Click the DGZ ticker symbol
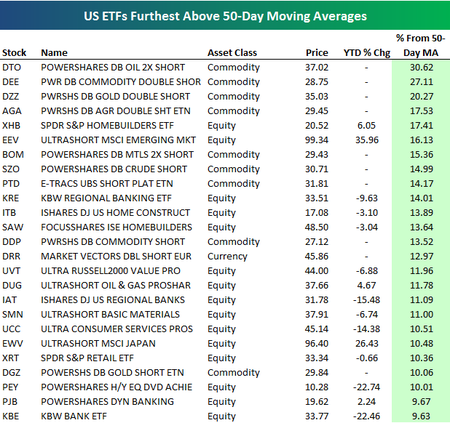Screen dimensions: 450x423 pyautogui.click(x=11, y=372)
